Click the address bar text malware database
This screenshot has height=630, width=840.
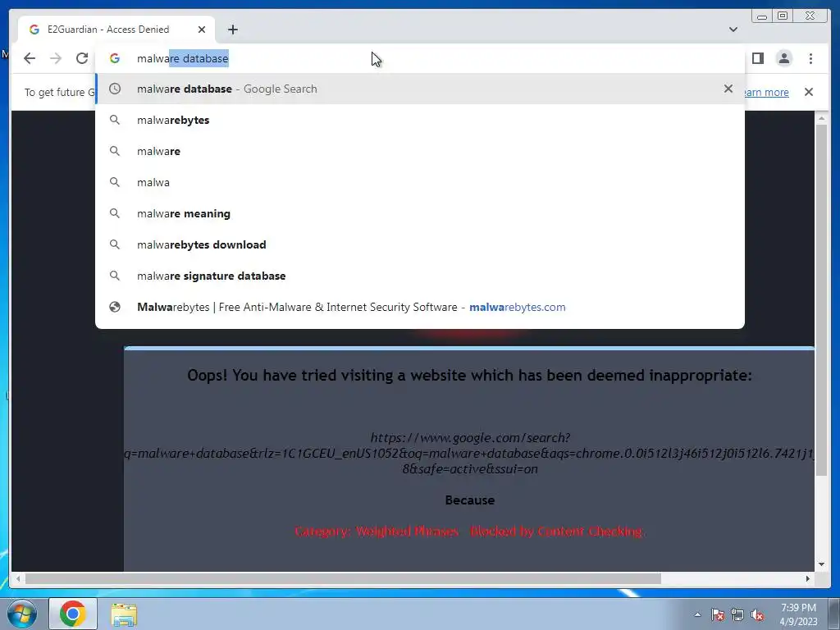[183, 58]
